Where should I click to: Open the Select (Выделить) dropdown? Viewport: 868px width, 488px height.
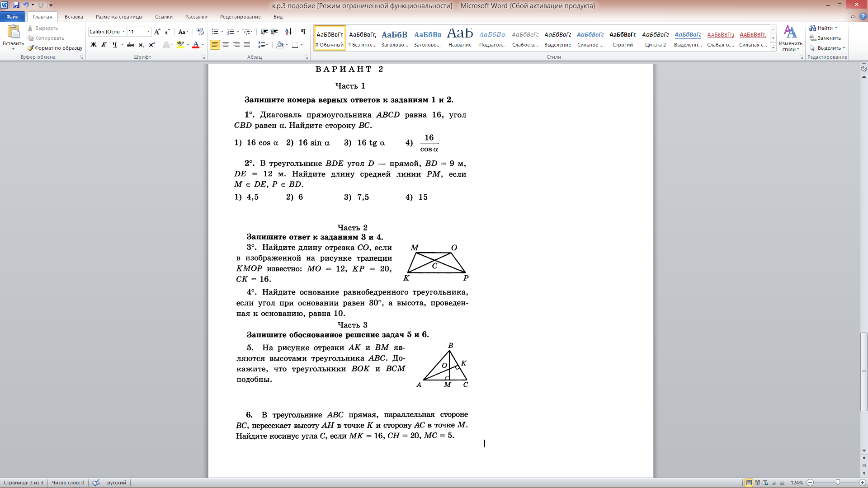pyautogui.click(x=827, y=48)
